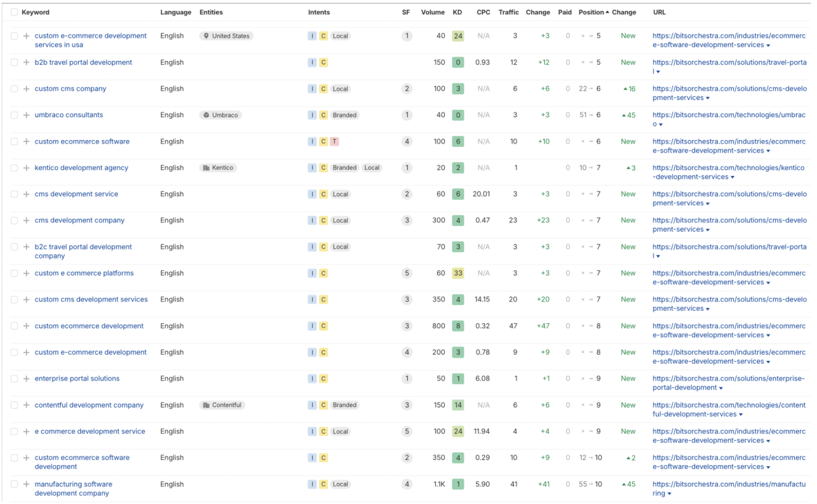817x504 pixels.
Task: Open URL dropdown arrow for umbraco consultants row
Action: (661, 125)
